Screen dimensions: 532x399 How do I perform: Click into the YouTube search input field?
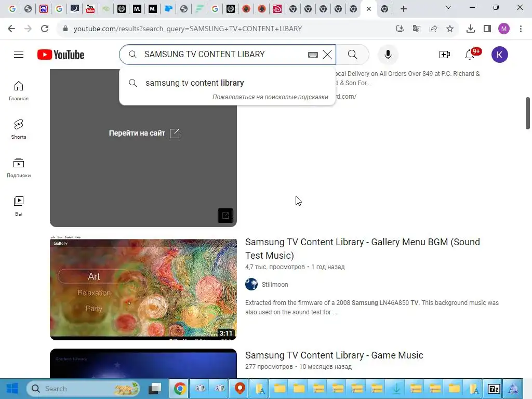coord(224,54)
